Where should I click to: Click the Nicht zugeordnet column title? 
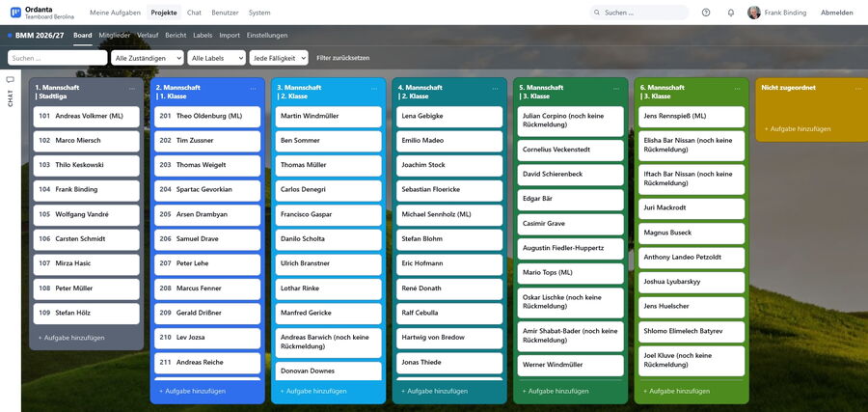click(788, 88)
